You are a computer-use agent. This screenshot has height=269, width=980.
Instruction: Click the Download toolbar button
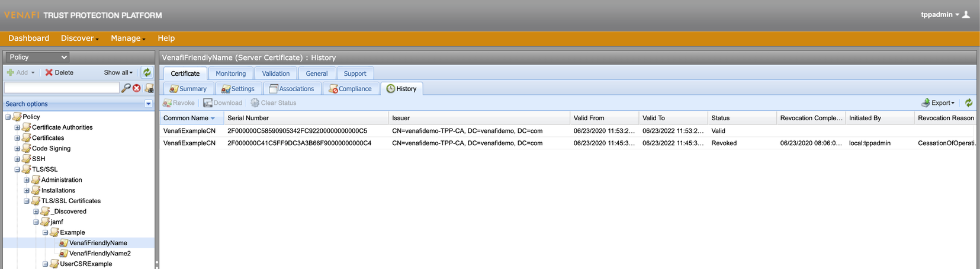point(223,103)
